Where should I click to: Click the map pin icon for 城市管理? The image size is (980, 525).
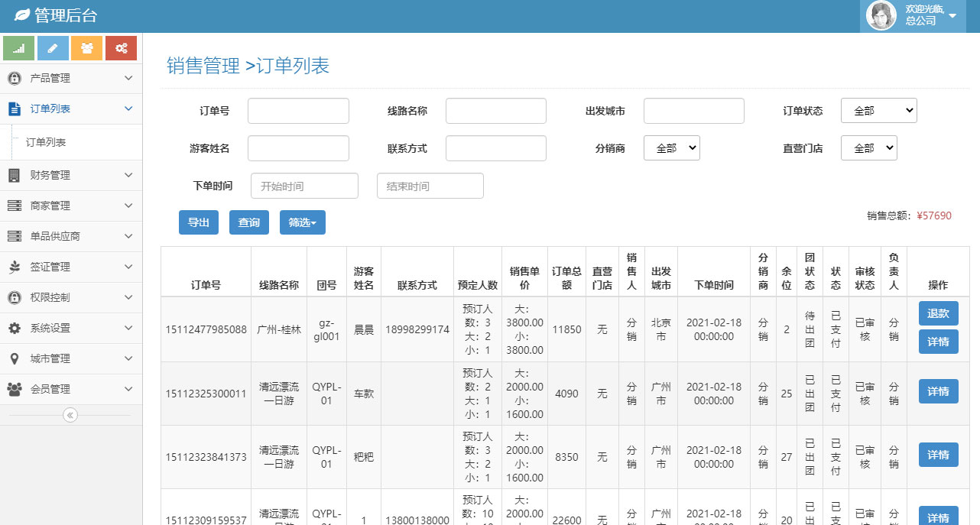pos(14,358)
